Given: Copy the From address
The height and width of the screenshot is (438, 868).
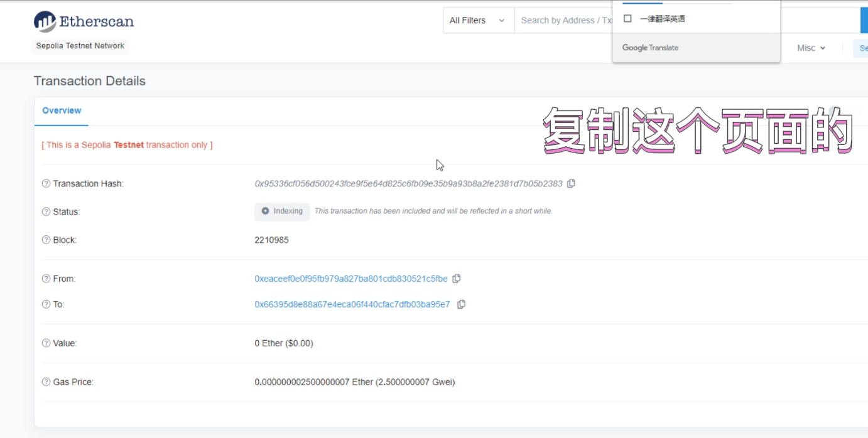Looking at the screenshot, I should click(x=457, y=279).
